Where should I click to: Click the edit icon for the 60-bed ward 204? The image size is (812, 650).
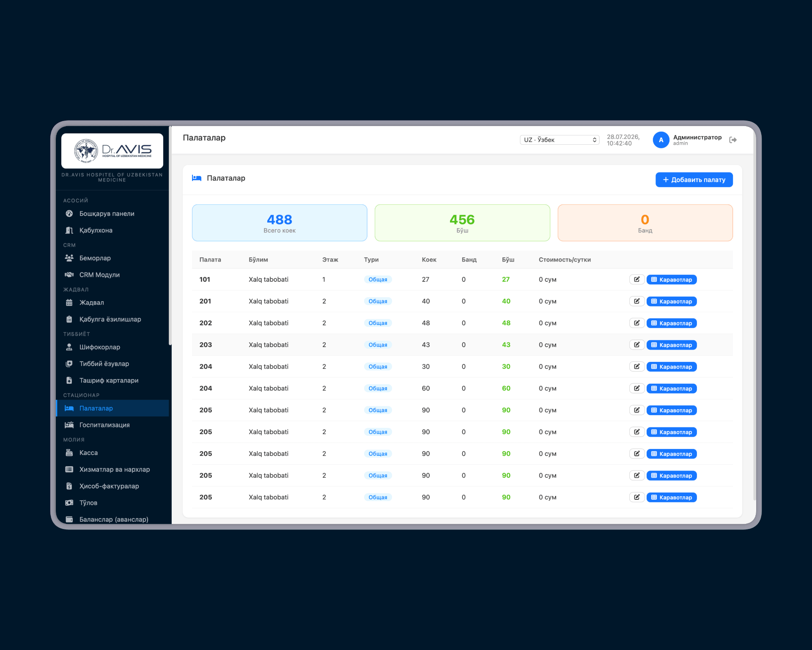(636, 388)
